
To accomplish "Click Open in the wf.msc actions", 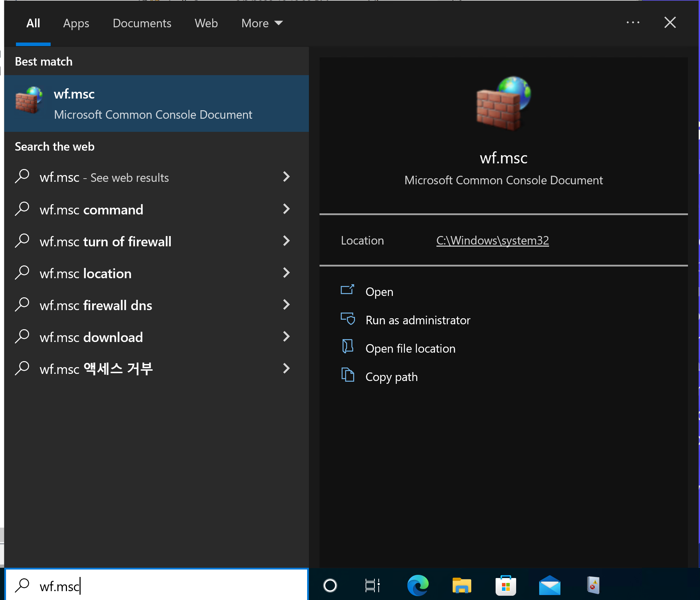I will pos(379,292).
